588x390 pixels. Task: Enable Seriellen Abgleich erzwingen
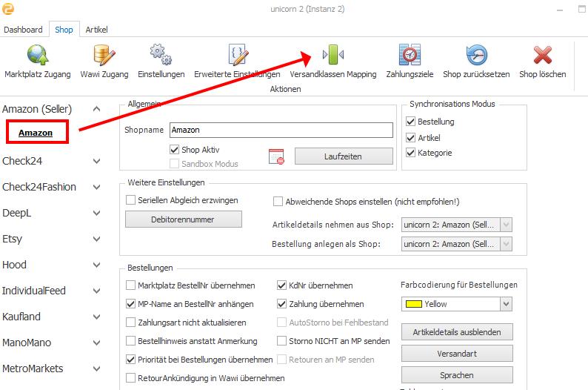(x=130, y=200)
